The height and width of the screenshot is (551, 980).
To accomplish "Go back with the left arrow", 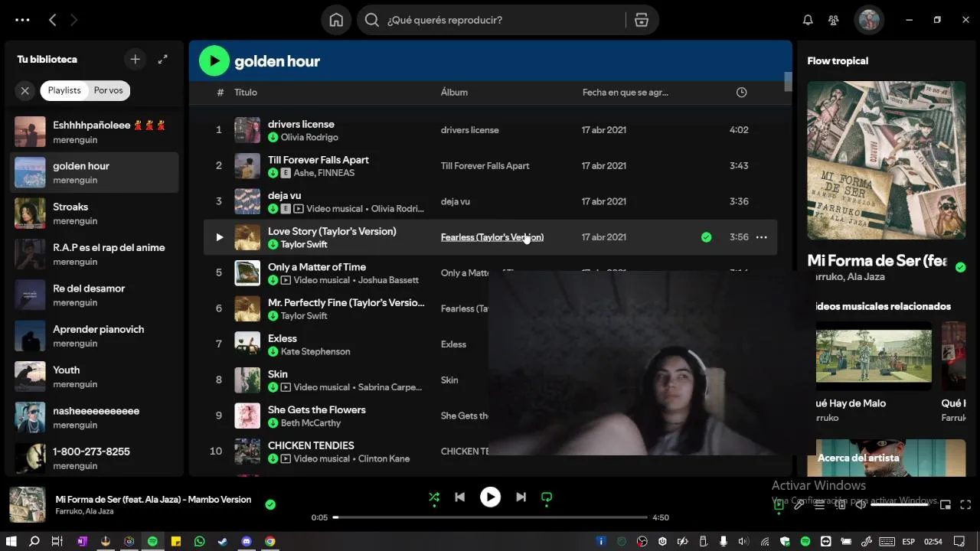I will point(52,20).
